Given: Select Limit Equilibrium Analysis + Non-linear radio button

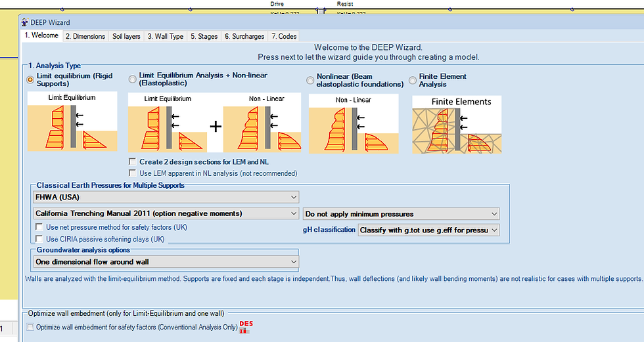Looking at the screenshot, I should 132,79.
